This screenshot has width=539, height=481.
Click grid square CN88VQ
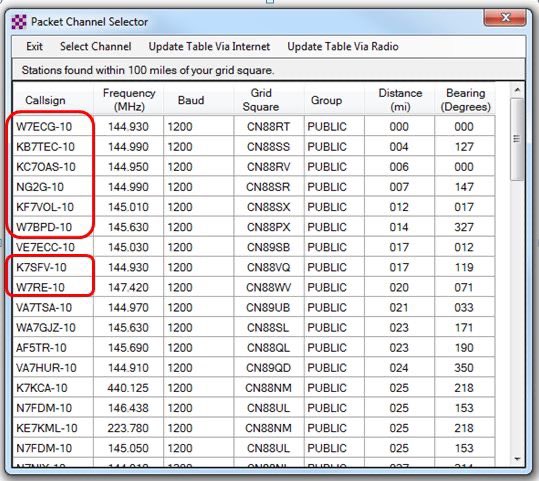coord(268,267)
